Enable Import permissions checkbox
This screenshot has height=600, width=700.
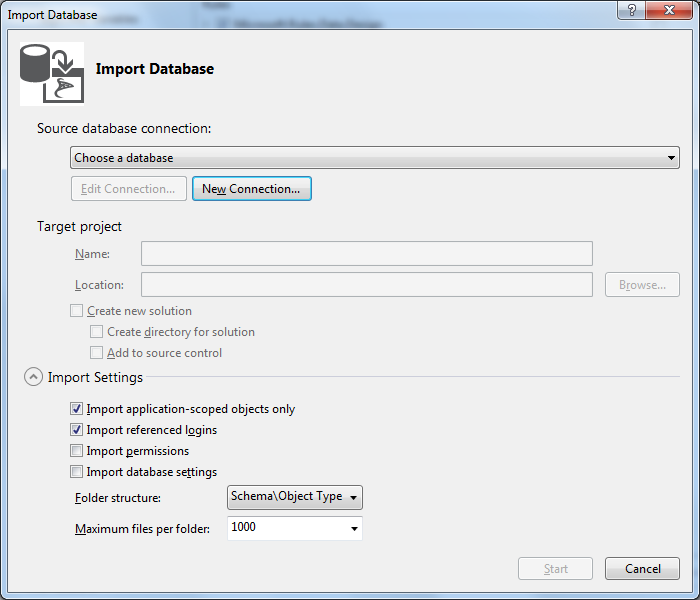(77, 451)
